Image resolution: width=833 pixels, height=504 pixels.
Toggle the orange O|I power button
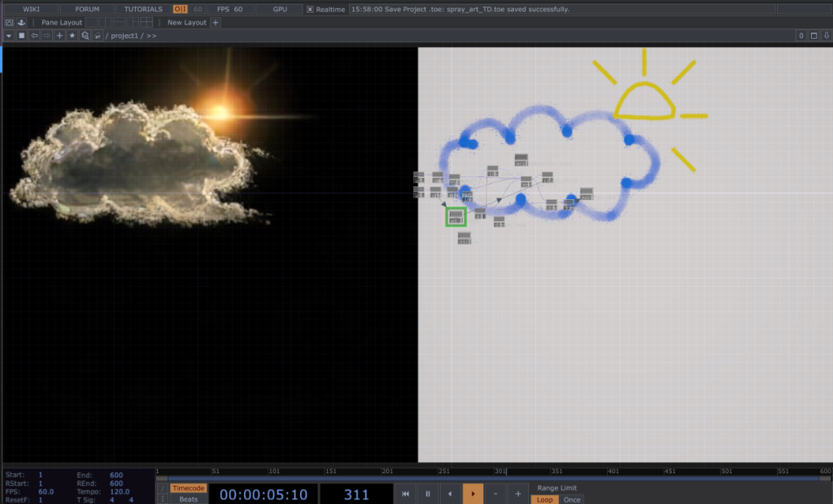click(180, 9)
